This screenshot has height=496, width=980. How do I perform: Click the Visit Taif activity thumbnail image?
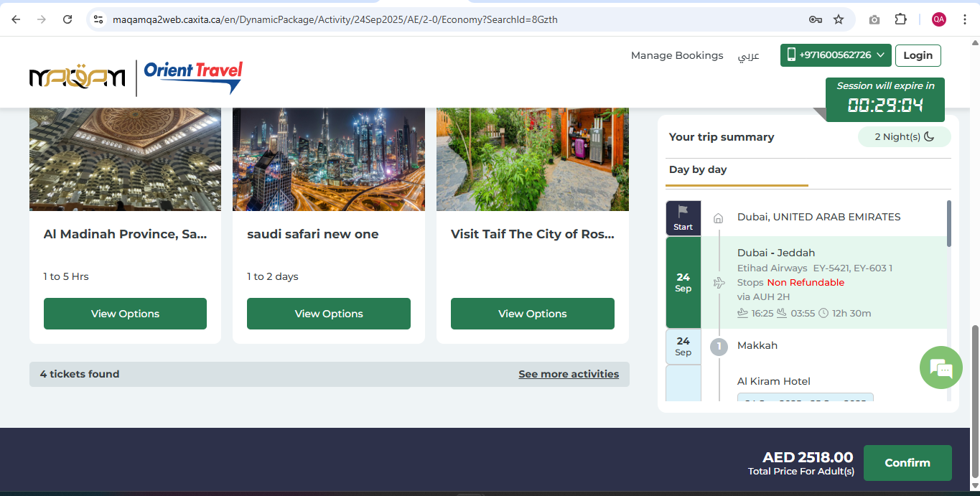532,159
